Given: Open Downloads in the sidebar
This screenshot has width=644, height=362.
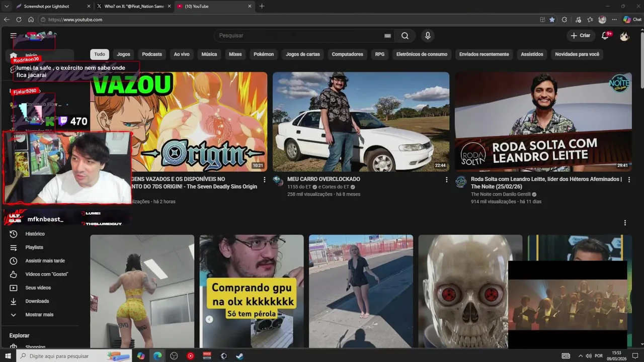Looking at the screenshot, I should (41, 301).
